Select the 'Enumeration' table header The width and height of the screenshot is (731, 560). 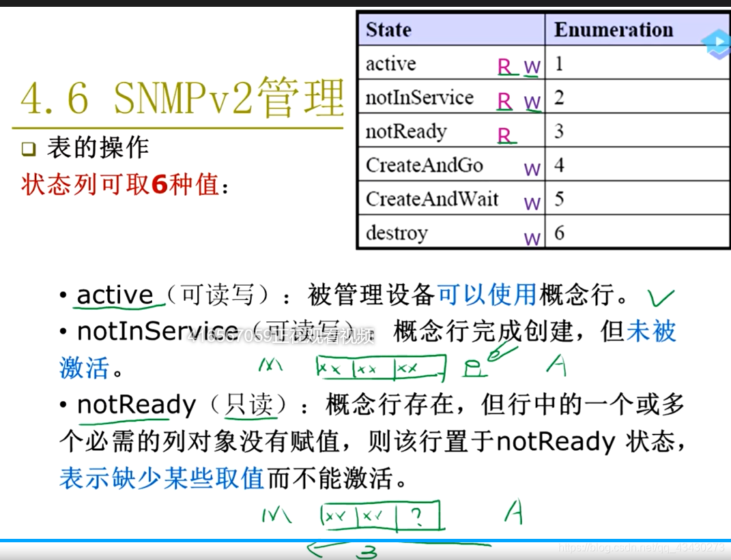(x=637, y=29)
